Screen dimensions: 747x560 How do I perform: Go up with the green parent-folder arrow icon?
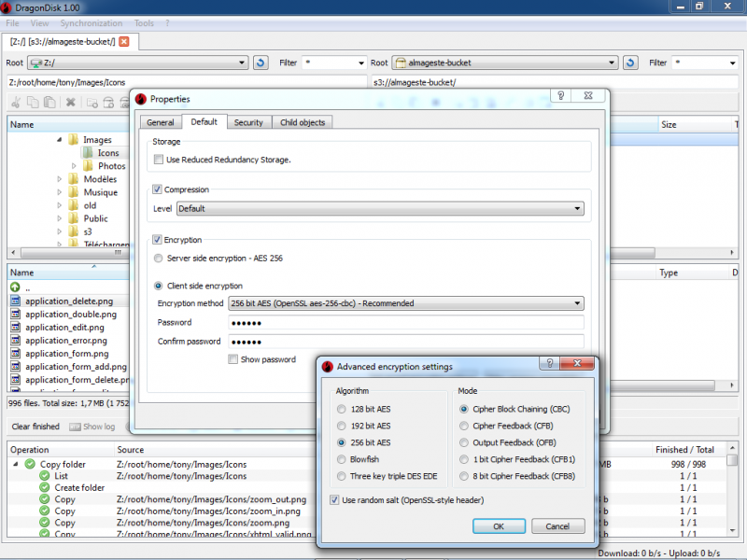(x=15, y=287)
